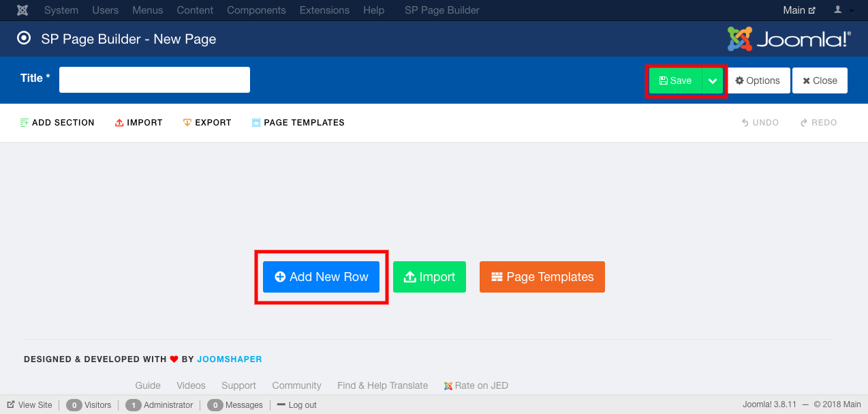This screenshot has height=414, width=868.
Task: Open the System menu
Action: click(x=61, y=10)
